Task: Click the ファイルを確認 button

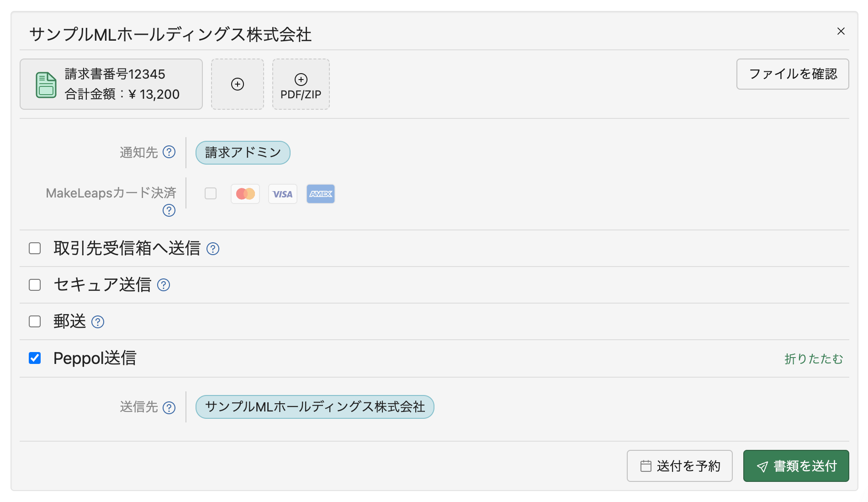Action: [793, 74]
